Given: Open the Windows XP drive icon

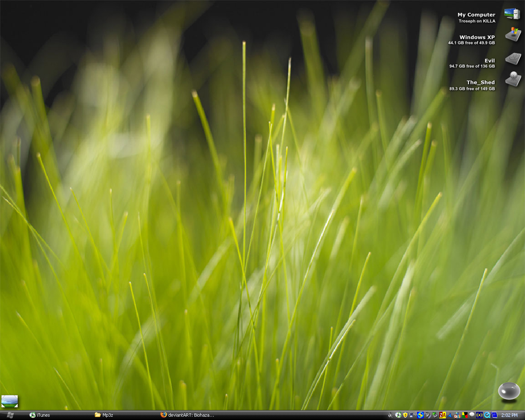Looking at the screenshot, I should point(513,35).
